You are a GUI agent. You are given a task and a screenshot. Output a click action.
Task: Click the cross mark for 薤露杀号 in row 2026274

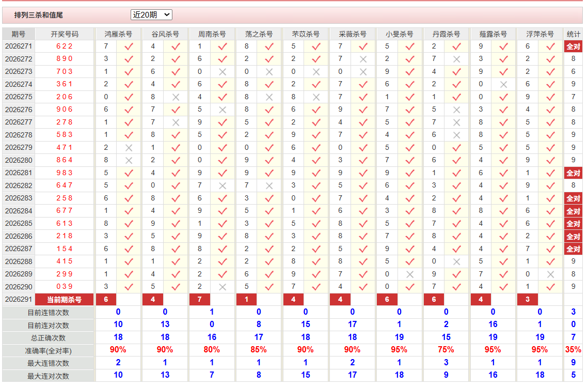[x=504, y=84]
